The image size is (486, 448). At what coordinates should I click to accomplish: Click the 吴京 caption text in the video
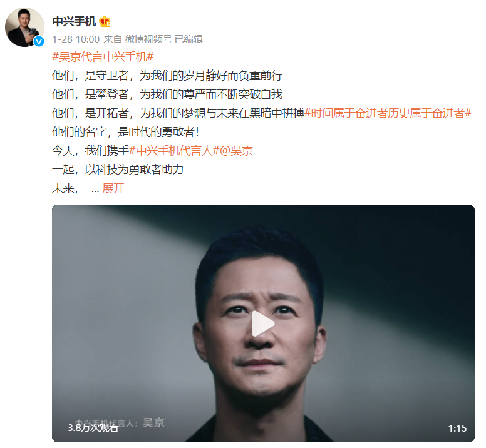[x=153, y=422]
